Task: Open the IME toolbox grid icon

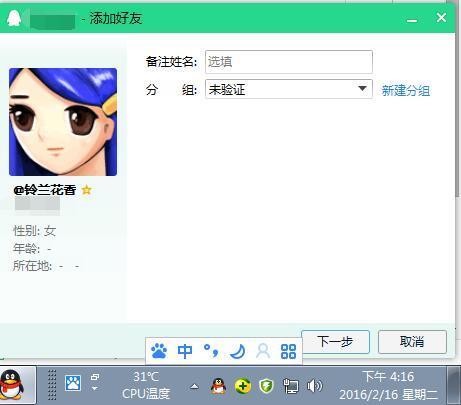Action: pos(288,351)
